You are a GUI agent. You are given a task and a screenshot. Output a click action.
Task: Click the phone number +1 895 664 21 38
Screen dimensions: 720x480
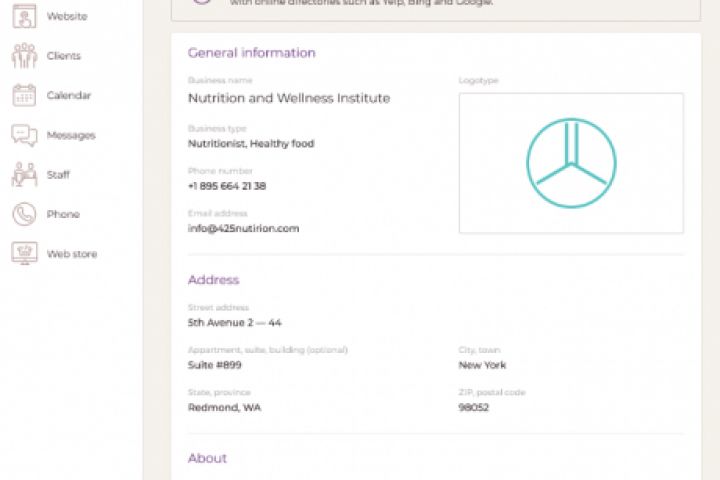coord(227,186)
